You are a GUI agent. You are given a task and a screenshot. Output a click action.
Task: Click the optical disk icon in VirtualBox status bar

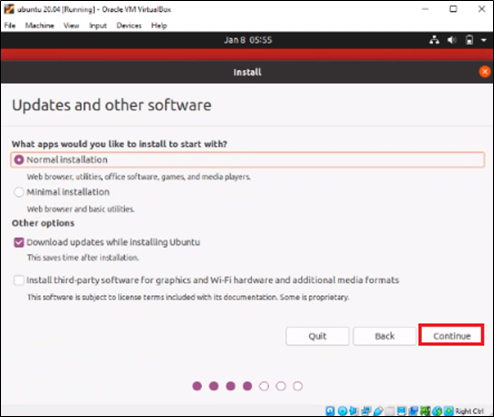pos(342,411)
